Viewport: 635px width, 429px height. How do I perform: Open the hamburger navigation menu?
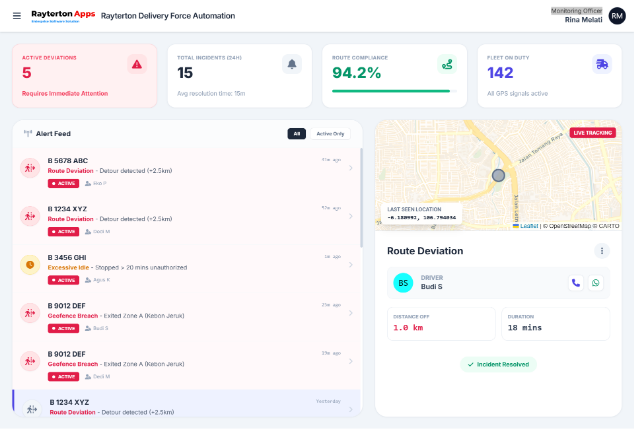(15, 16)
